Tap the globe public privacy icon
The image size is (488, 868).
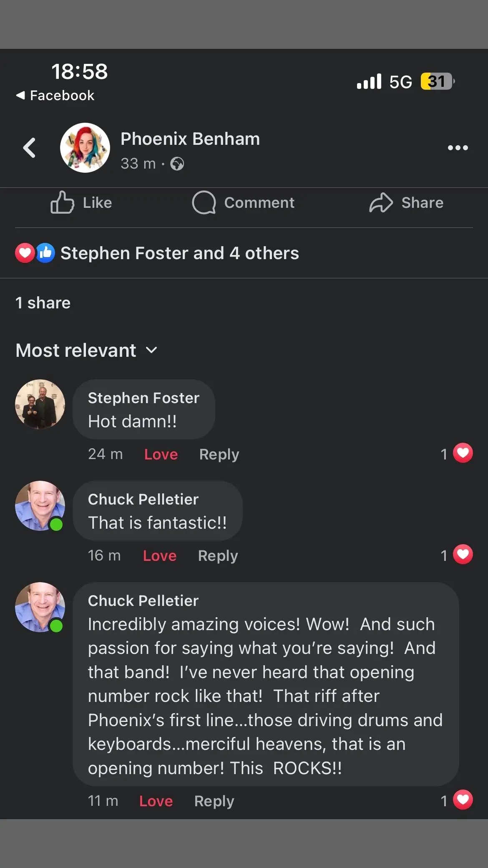[x=177, y=164]
